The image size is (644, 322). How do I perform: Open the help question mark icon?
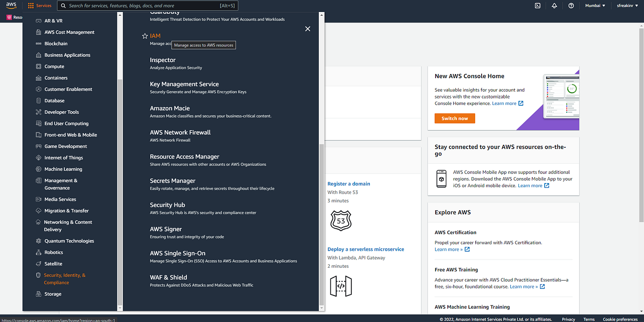(x=571, y=6)
